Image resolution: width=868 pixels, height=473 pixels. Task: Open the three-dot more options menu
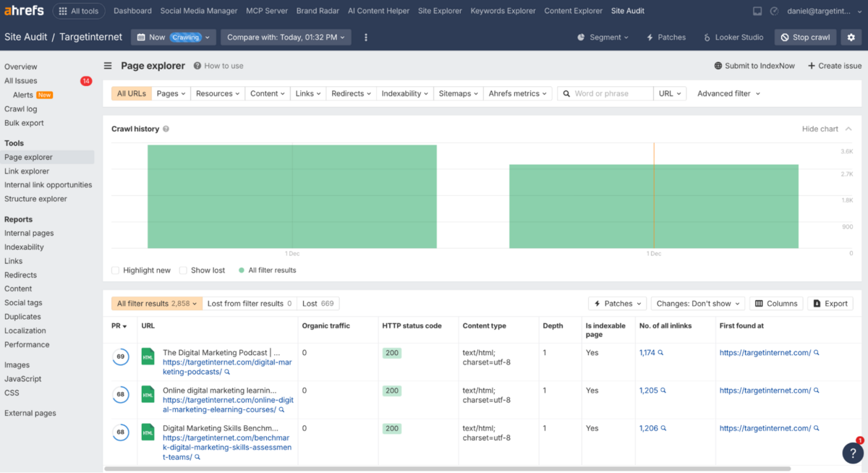tap(366, 37)
